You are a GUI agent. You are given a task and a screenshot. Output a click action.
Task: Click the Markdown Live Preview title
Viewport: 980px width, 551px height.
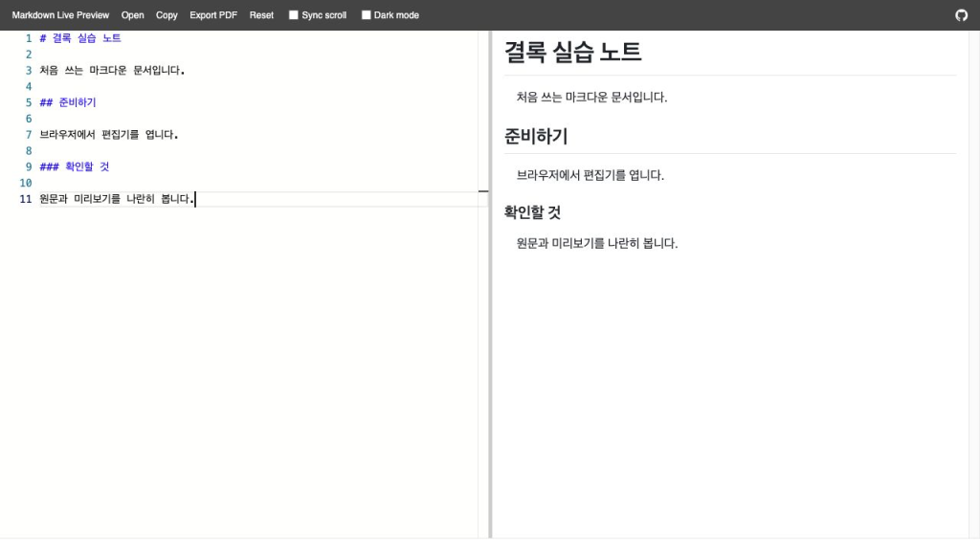60,15
